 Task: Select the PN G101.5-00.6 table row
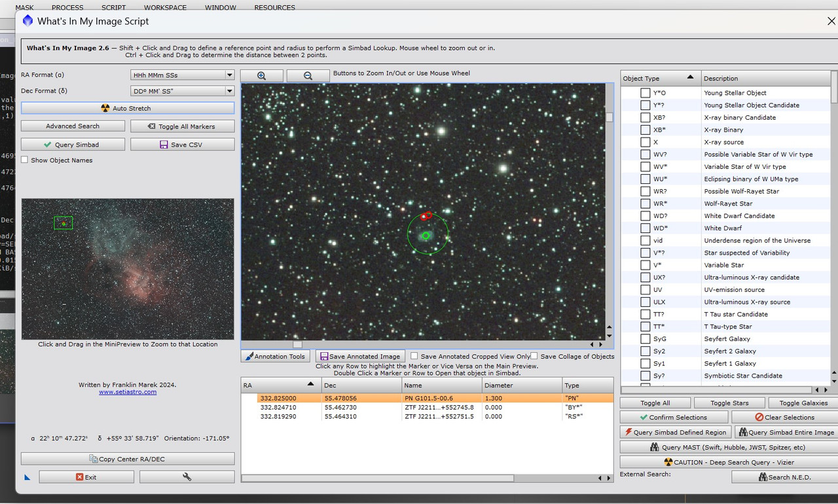pos(427,398)
